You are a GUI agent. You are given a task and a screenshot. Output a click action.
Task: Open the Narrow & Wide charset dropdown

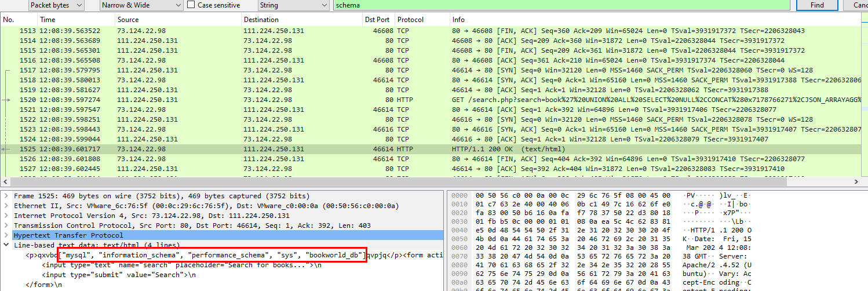(x=141, y=5)
